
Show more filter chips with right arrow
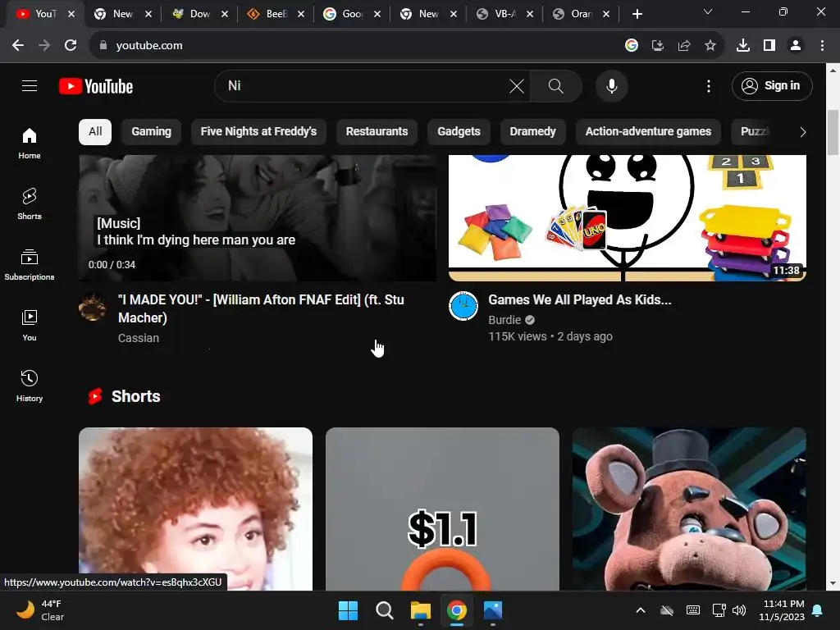(x=802, y=132)
